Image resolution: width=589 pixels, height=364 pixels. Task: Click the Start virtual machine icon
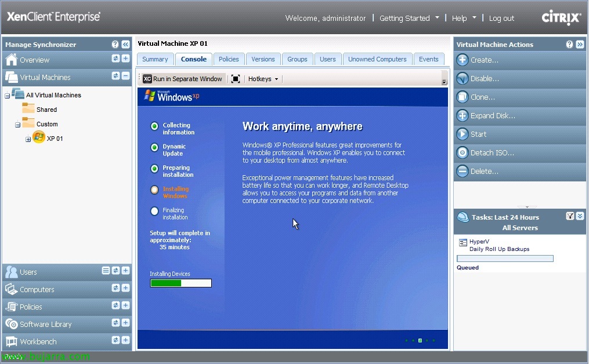(462, 134)
